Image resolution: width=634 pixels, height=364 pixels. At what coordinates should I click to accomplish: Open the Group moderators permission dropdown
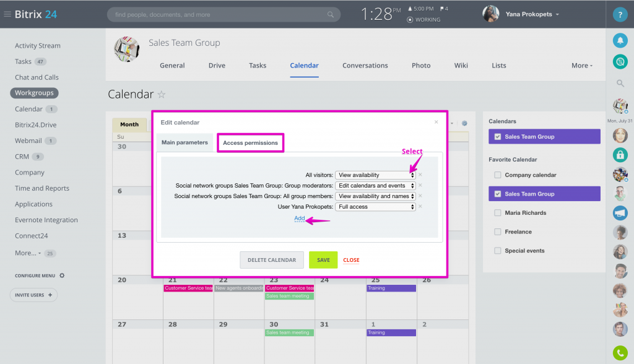coord(375,186)
